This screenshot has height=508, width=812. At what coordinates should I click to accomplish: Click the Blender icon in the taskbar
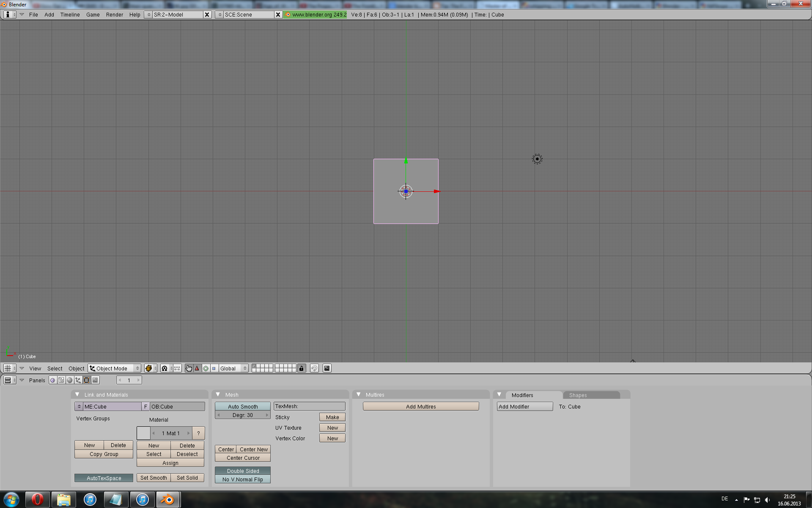[168, 500]
